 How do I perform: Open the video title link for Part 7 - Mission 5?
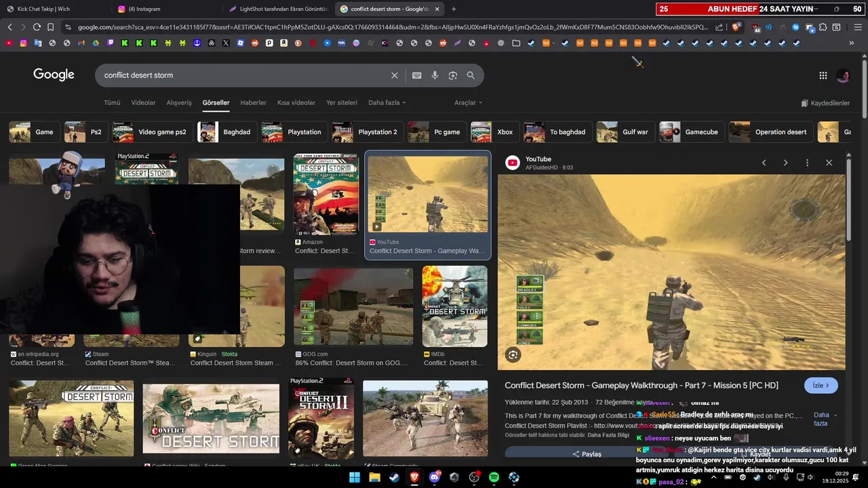(641, 386)
